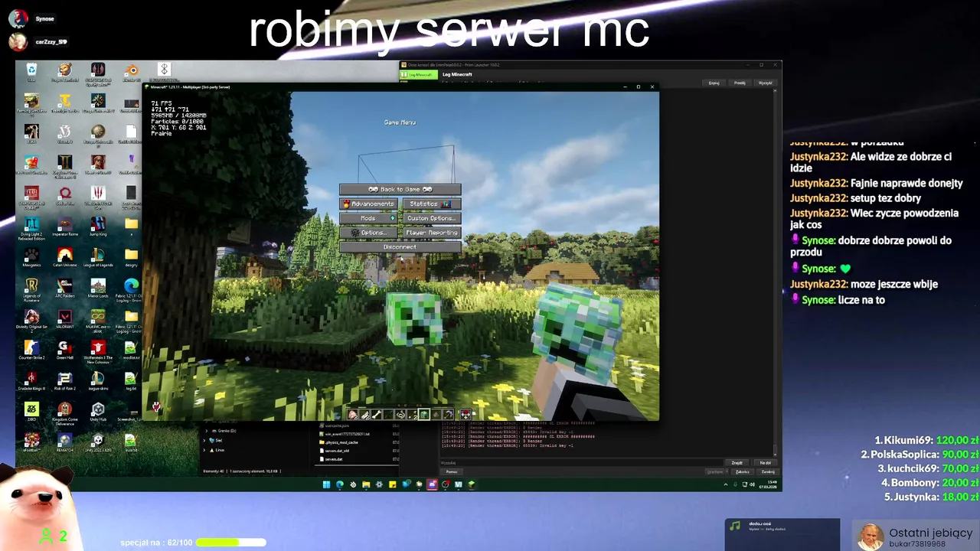Open the taskbar clock and date
Image resolution: width=980 pixels, height=551 pixels.
(x=767, y=484)
